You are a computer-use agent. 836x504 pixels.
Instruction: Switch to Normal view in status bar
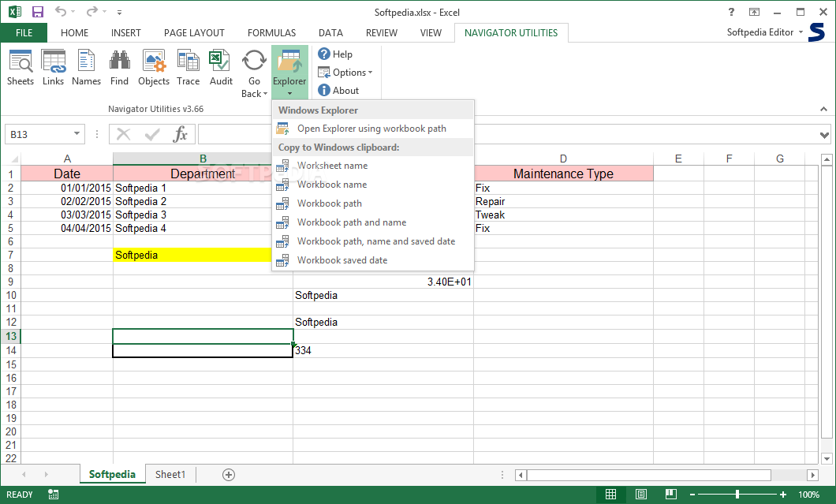(x=611, y=495)
